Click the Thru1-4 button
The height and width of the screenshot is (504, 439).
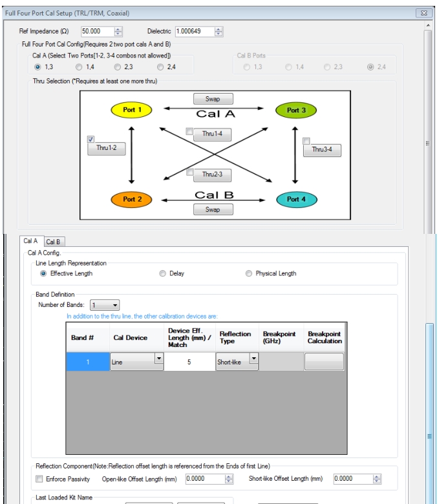tap(212, 134)
